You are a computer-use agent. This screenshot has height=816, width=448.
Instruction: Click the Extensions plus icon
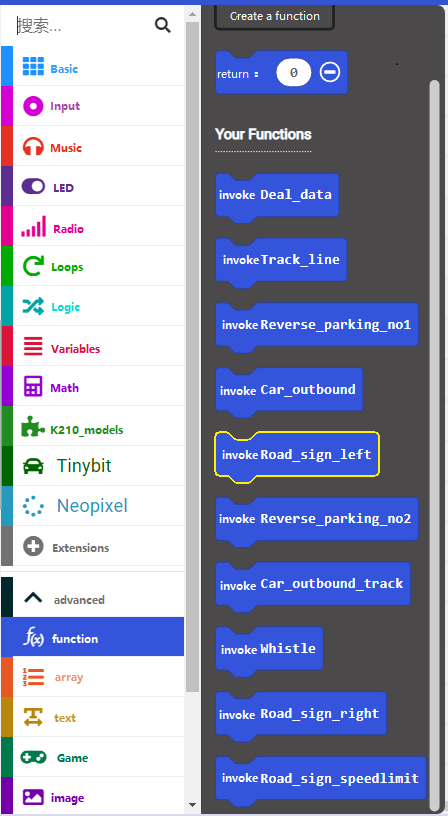[x=33, y=546]
